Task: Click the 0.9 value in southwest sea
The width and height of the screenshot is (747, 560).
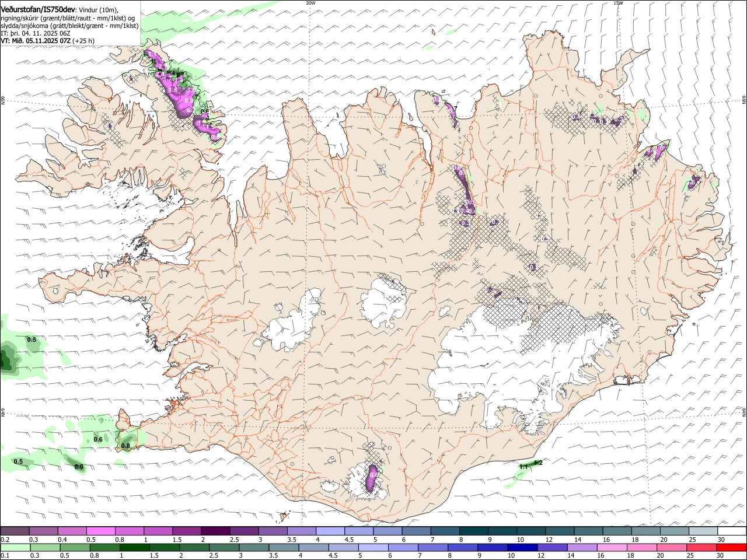Action: pyautogui.click(x=79, y=467)
